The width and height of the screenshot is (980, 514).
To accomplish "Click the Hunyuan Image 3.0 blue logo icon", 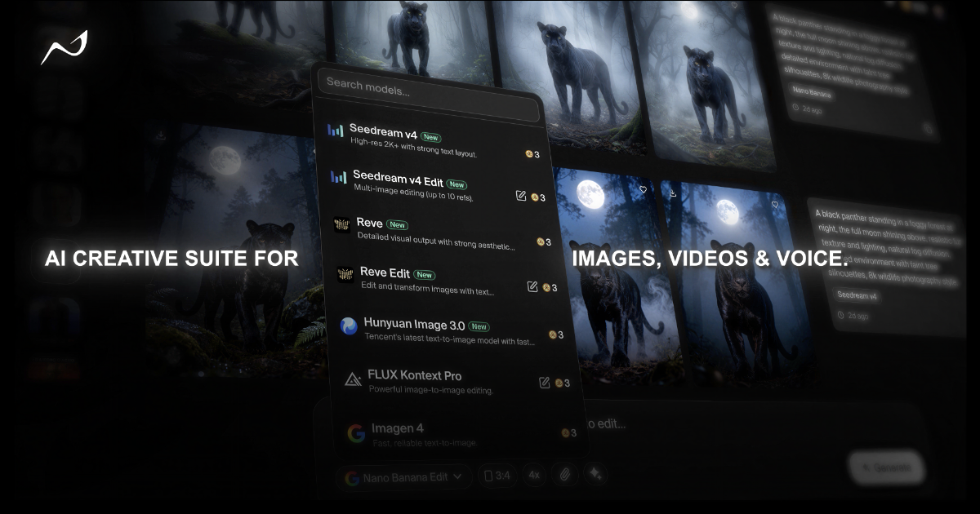I will [x=349, y=326].
